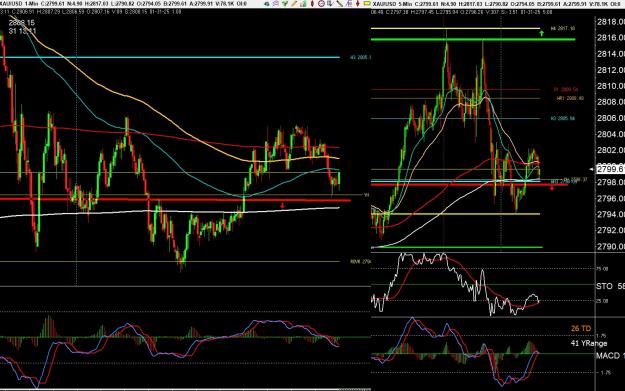Click the pencil drawing tool icon
The width and height of the screenshot is (625, 391).
[294, 4]
